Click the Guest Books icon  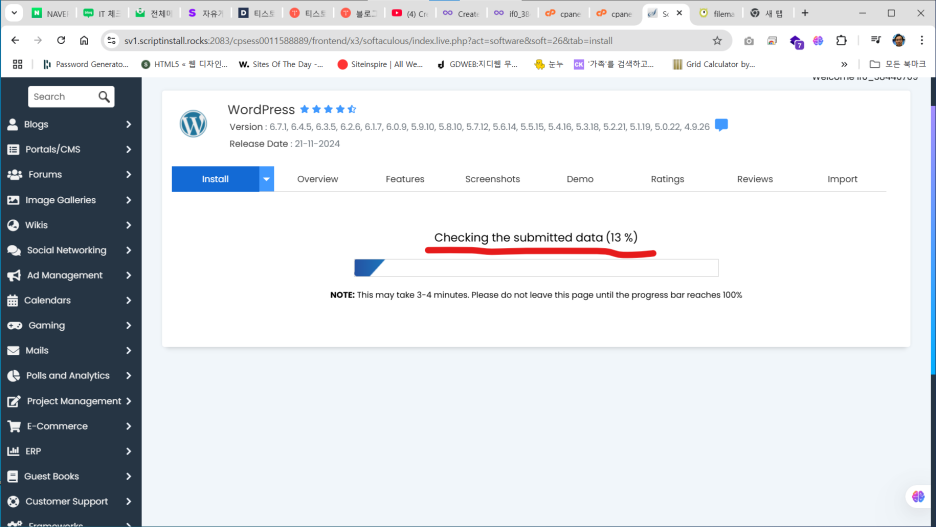click(13, 476)
